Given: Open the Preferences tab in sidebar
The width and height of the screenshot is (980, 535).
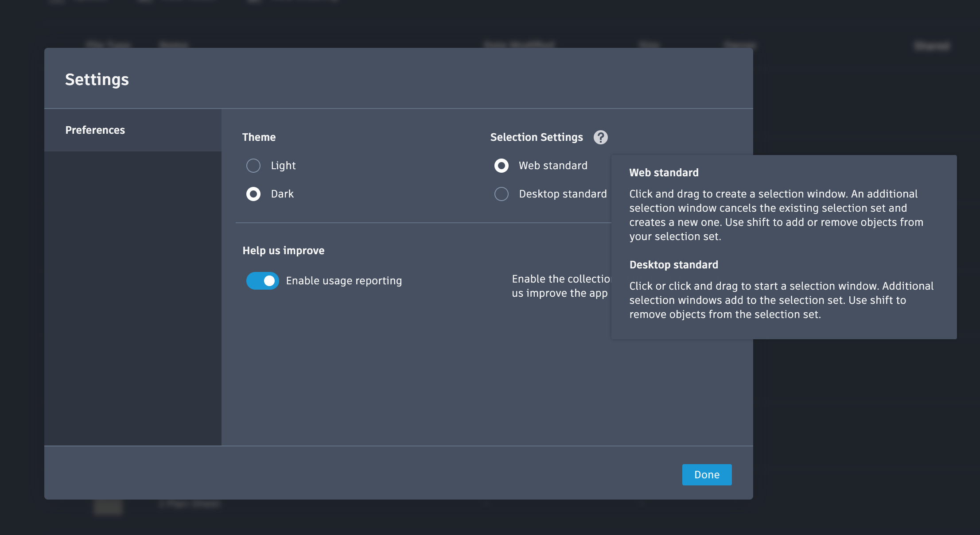Looking at the screenshot, I should click(x=95, y=130).
